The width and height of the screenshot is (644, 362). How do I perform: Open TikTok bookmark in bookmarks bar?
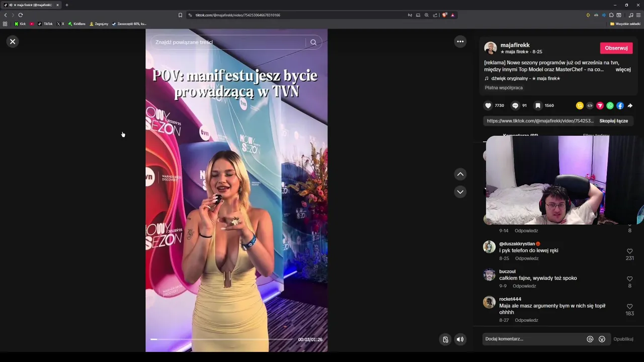pos(45,24)
